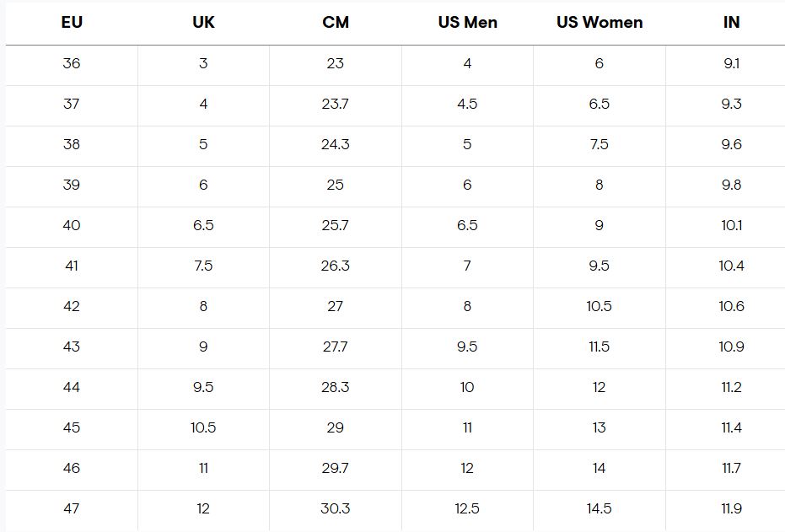The height and width of the screenshot is (532, 785).
Task: Click the CM column header
Action: coord(336,23)
